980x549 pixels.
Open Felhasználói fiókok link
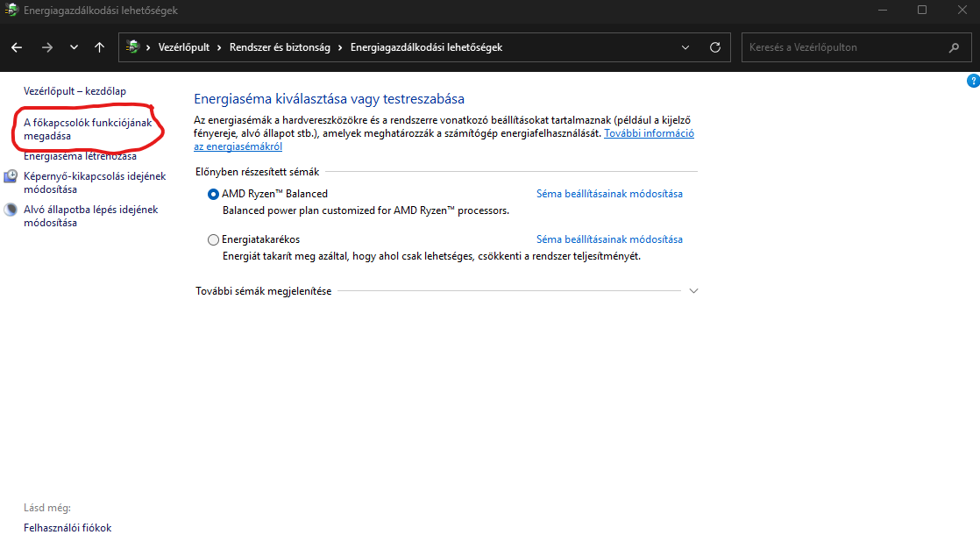coord(67,528)
